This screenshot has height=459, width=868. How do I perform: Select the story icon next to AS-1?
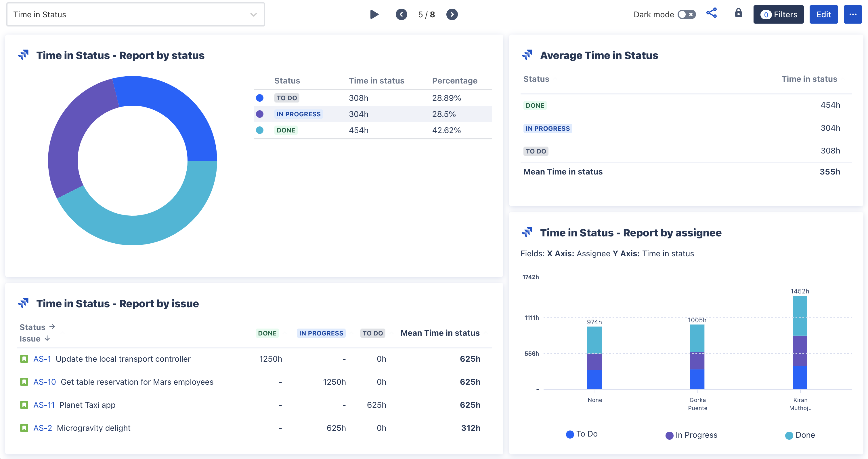pos(24,359)
